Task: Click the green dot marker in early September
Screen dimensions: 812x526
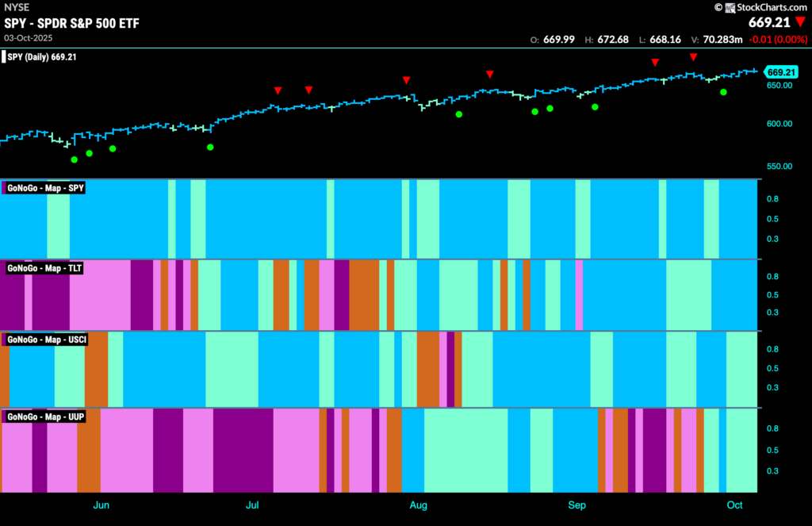Action: pos(595,107)
